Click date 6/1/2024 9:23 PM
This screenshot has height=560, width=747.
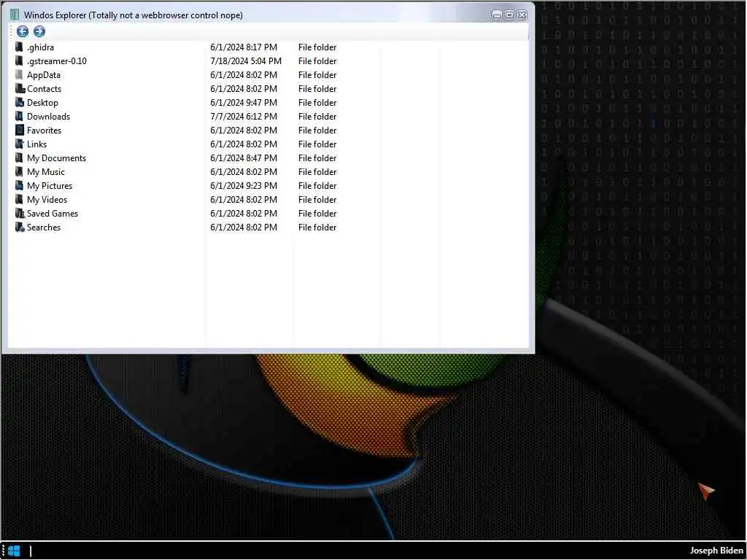[x=244, y=185]
